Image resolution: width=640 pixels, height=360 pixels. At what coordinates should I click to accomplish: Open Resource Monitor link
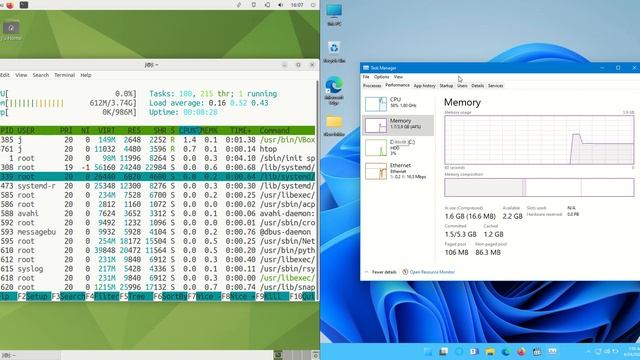(429, 272)
